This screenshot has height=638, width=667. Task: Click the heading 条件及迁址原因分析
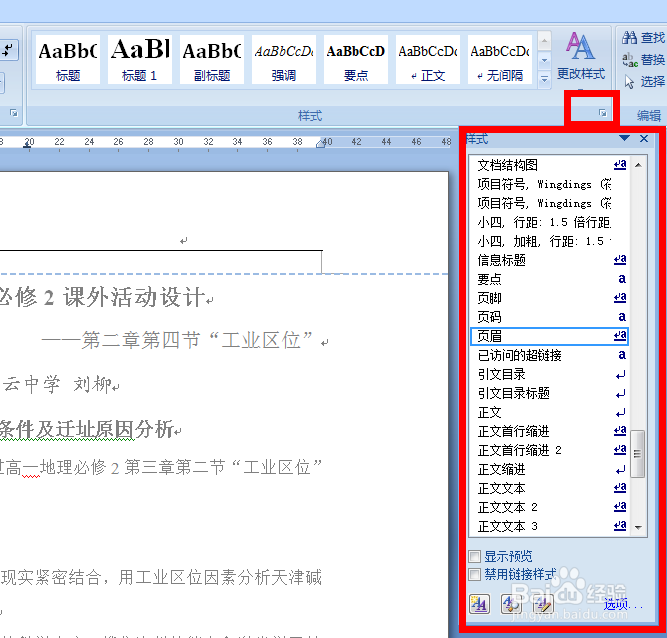click(86, 429)
